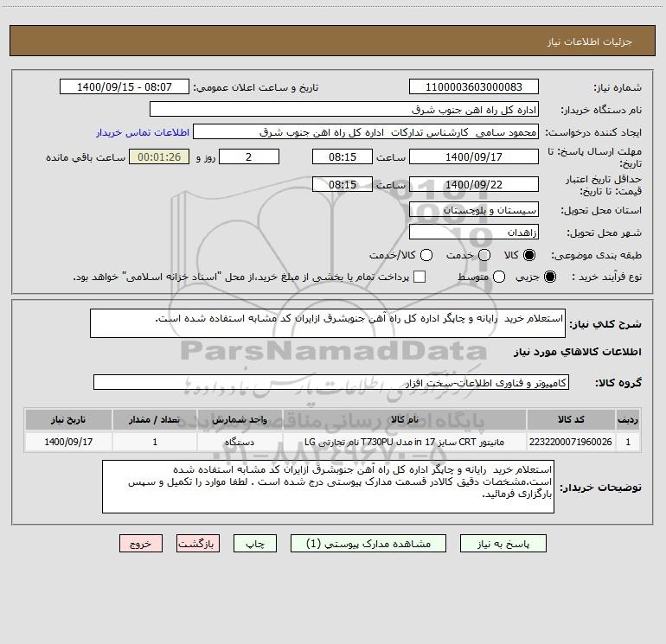
Task: Click the مانیتور CRT product name cell
Action: click(x=405, y=442)
